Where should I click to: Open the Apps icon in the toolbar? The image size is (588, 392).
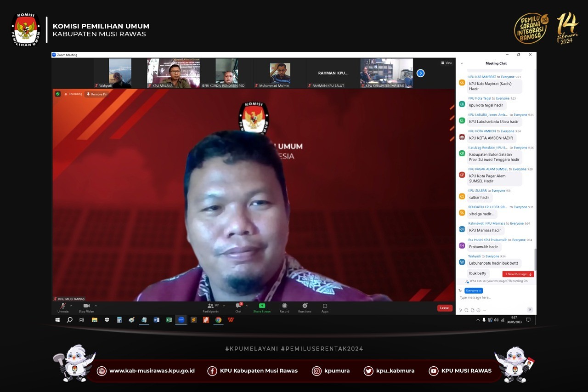click(325, 306)
